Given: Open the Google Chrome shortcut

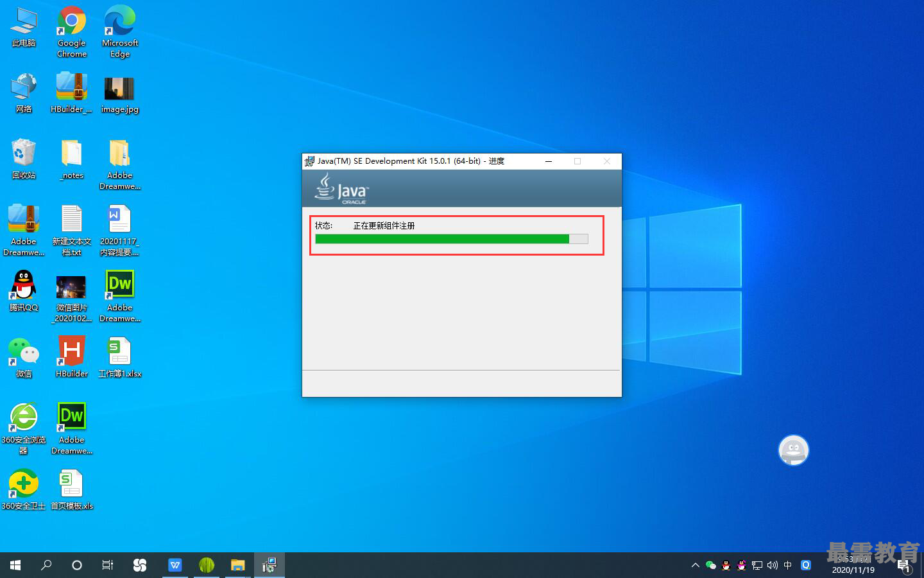Looking at the screenshot, I should point(71,32).
